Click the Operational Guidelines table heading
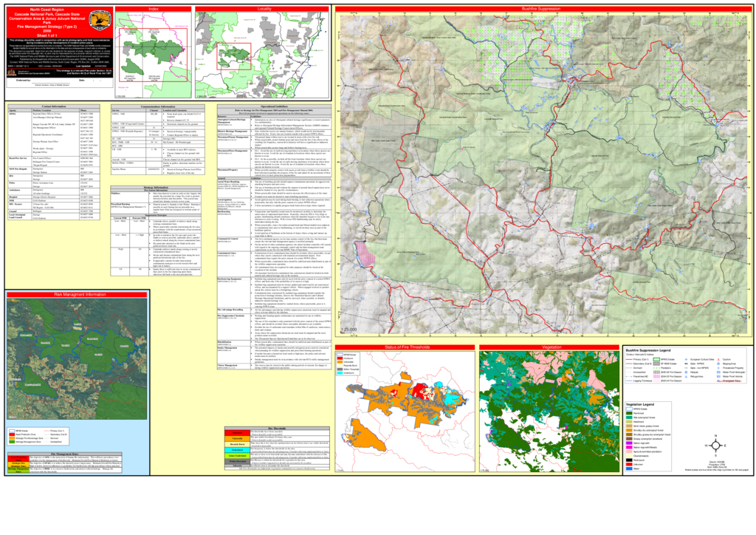This screenshot has height=535, width=756. [x=275, y=106]
